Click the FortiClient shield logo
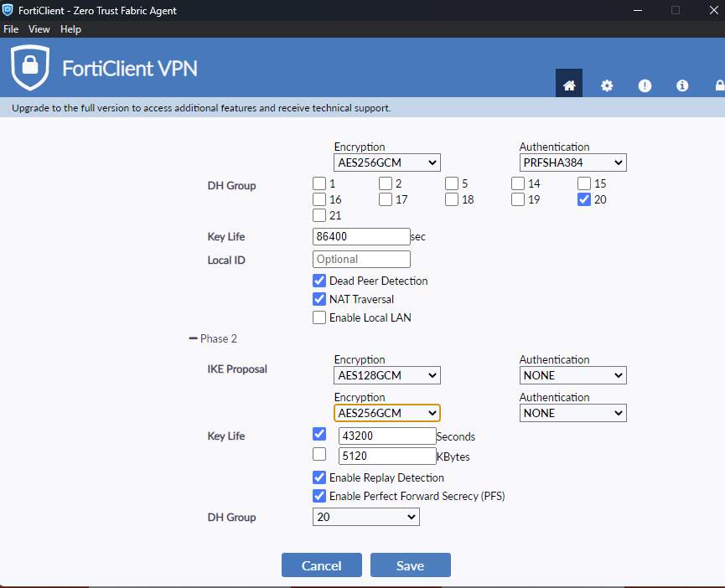 (x=30, y=68)
